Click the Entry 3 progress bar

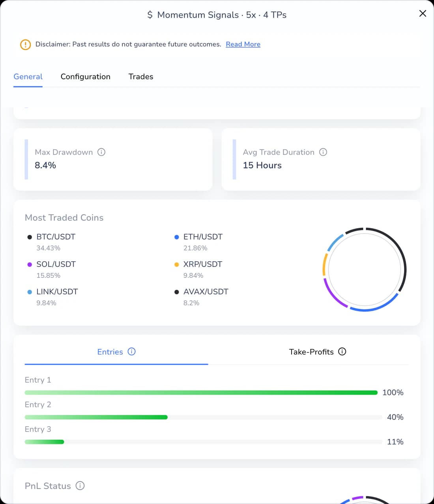point(203,442)
